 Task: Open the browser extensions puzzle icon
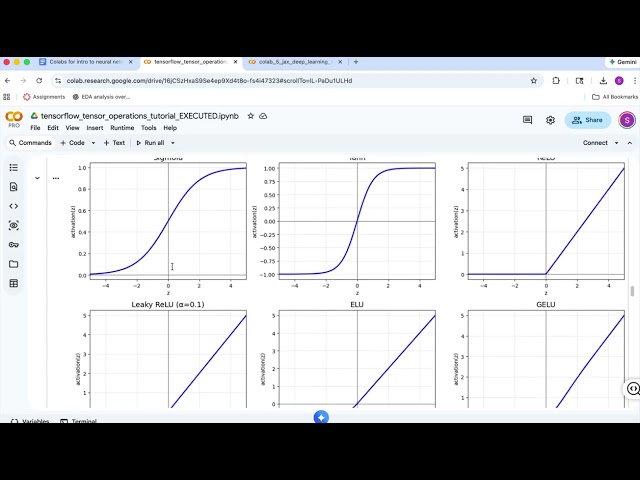click(x=556, y=81)
